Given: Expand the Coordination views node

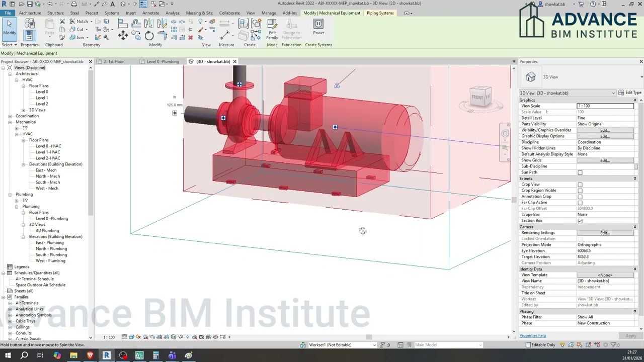Looking at the screenshot, I should (x=10, y=116).
